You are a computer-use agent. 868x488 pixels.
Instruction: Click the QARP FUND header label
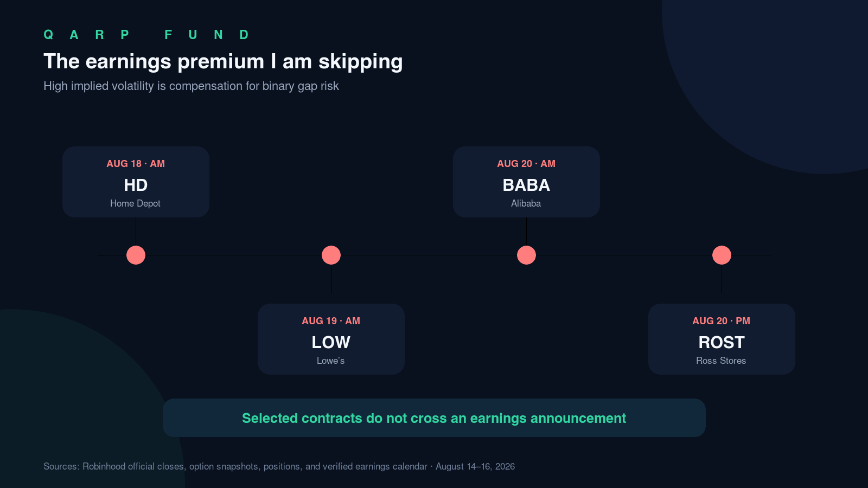click(x=146, y=35)
